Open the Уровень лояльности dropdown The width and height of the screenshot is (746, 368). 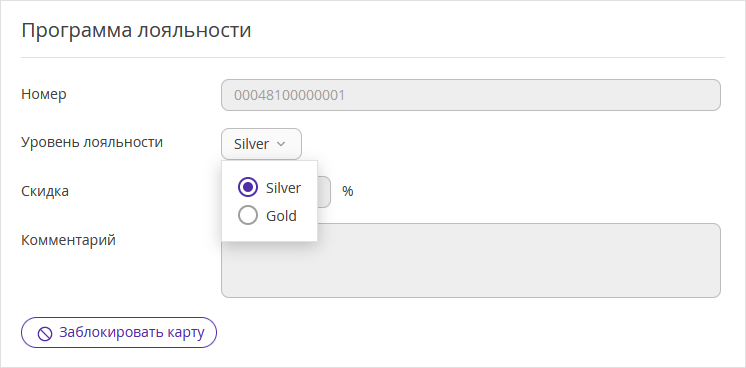click(261, 144)
